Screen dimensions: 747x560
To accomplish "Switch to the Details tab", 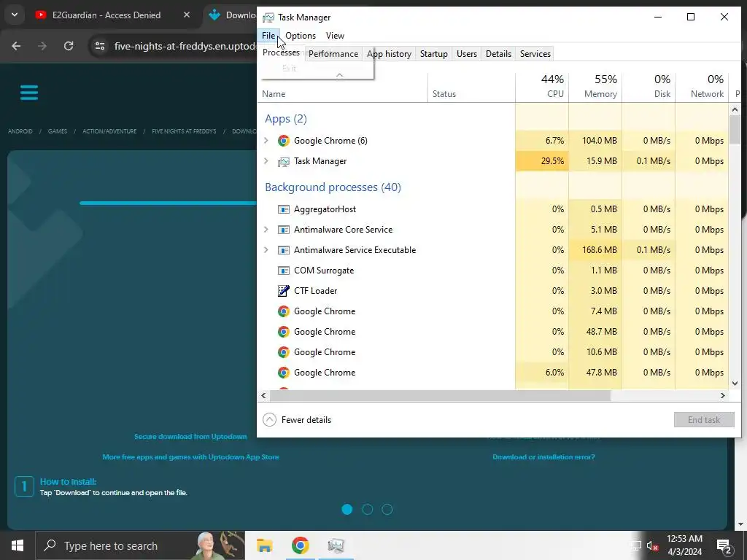I will [x=498, y=54].
